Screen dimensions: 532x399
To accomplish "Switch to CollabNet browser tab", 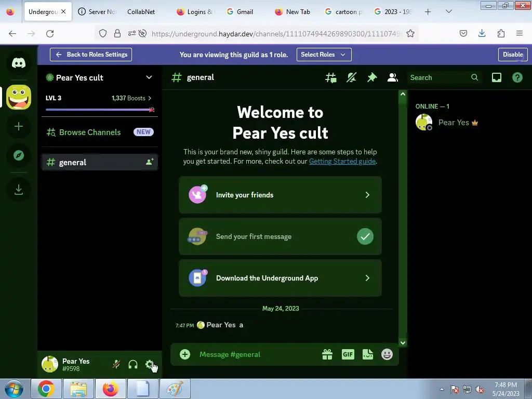I will coord(146,12).
